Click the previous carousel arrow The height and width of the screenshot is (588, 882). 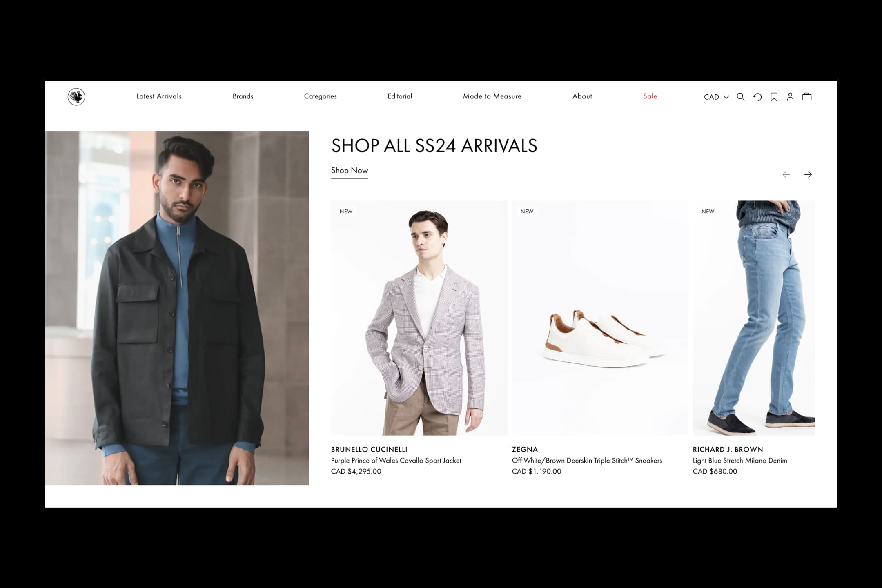[786, 174]
